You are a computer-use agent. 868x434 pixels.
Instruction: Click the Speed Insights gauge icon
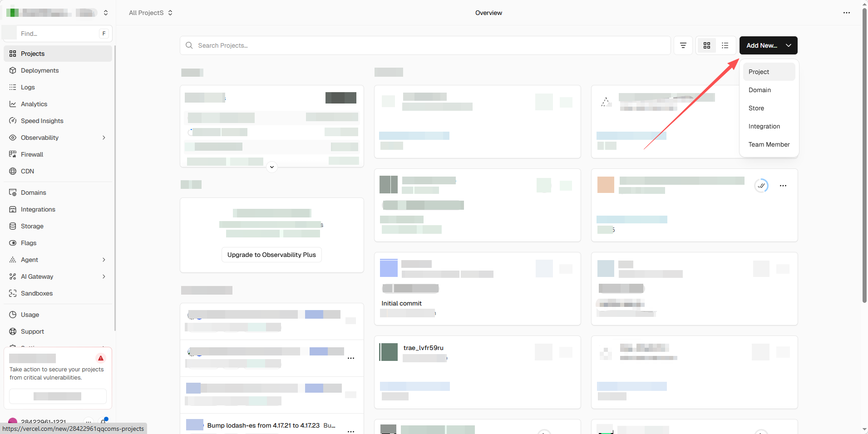click(13, 121)
